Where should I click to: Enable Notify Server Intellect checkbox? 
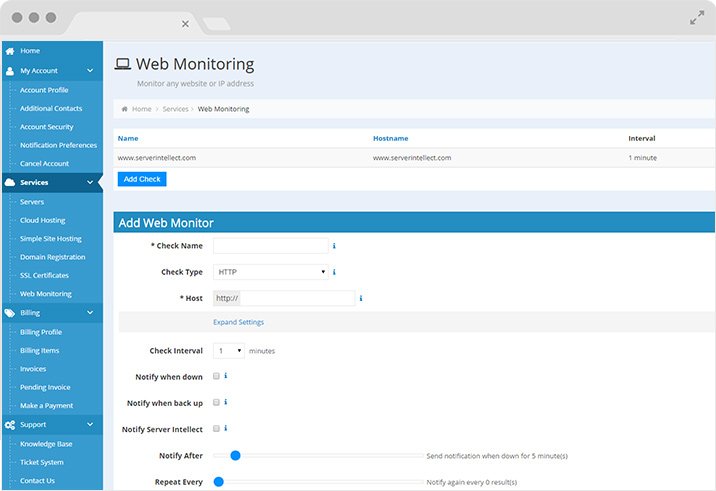[216, 428]
